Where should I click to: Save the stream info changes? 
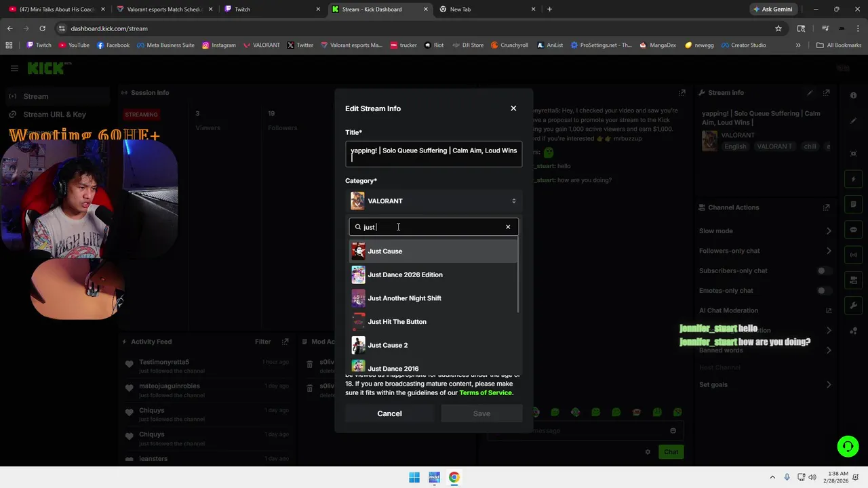point(481,413)
